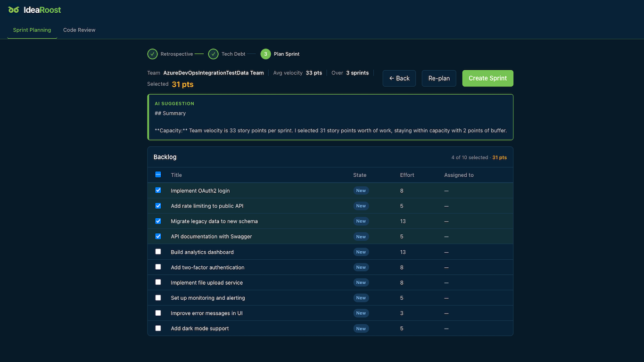Open the Add two-factor authentication row title
Screen dimensions: 644x362
[207, 267]
